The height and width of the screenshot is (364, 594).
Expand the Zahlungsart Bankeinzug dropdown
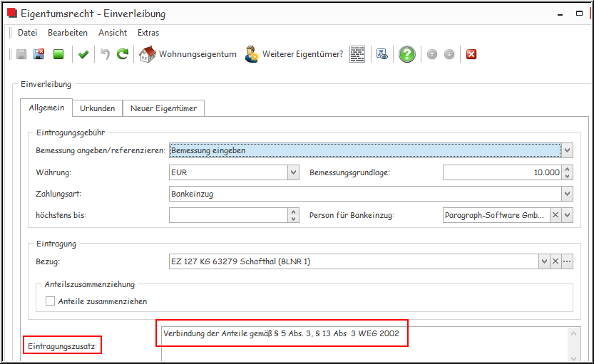(567, 194)
